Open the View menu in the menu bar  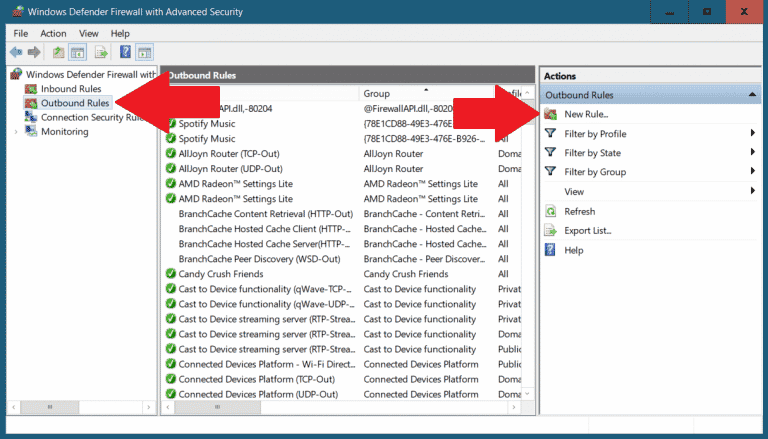click(x=89, y=33)
